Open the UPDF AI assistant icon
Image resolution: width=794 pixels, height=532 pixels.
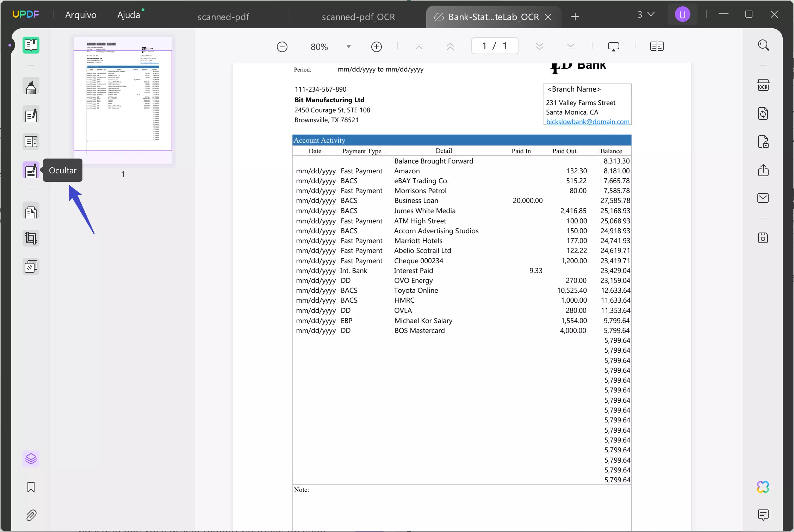click(763, 487)
